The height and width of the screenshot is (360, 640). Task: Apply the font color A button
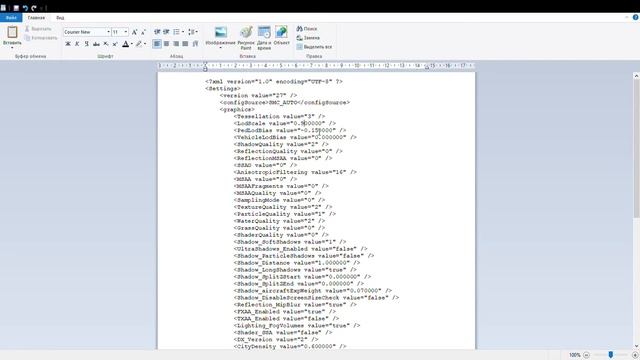tap(126, 44)
